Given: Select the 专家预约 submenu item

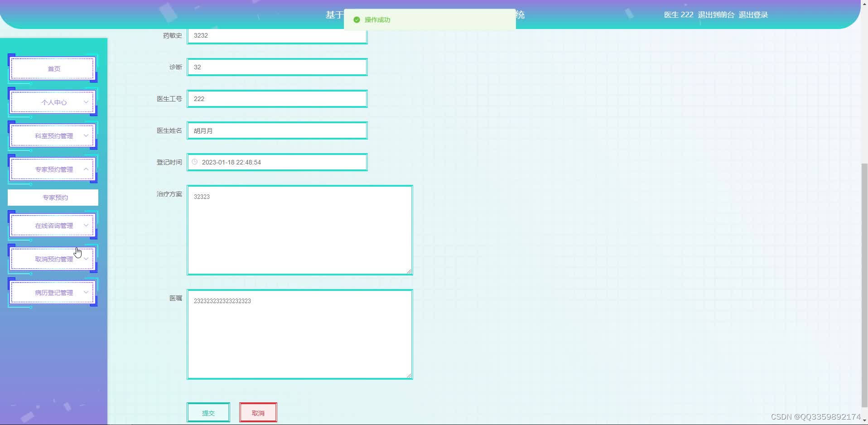Looking at the screenshot, I should pyautogui.click(x=53, y=198).
